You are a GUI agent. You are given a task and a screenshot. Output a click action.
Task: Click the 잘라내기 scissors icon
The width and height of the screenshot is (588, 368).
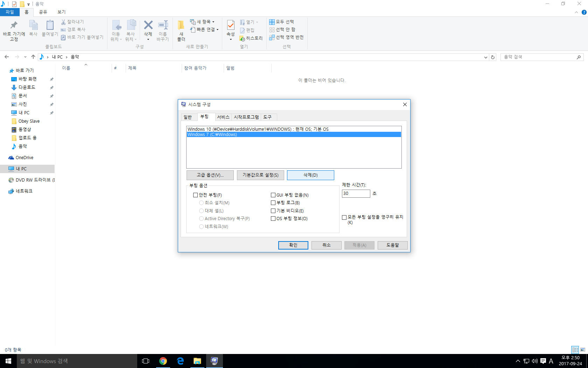pyautogui.click(x=63, y=22)
